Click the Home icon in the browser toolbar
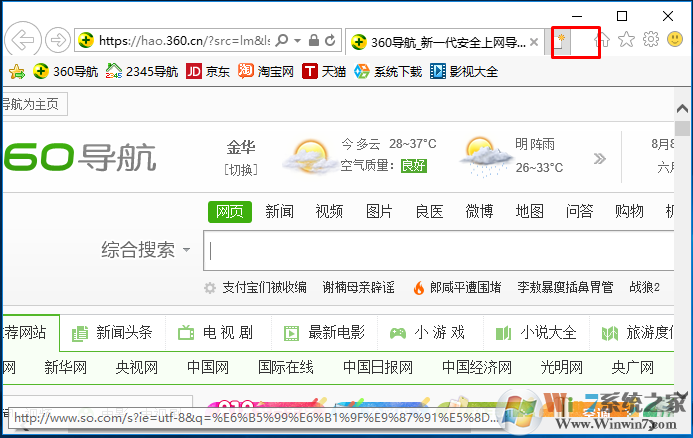Viewport: 693px width, 438px height. pos(602,40)
